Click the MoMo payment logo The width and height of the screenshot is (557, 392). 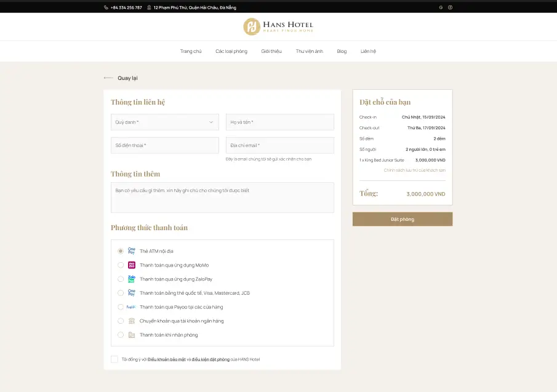pyautogui.click(x=131, y=265)
